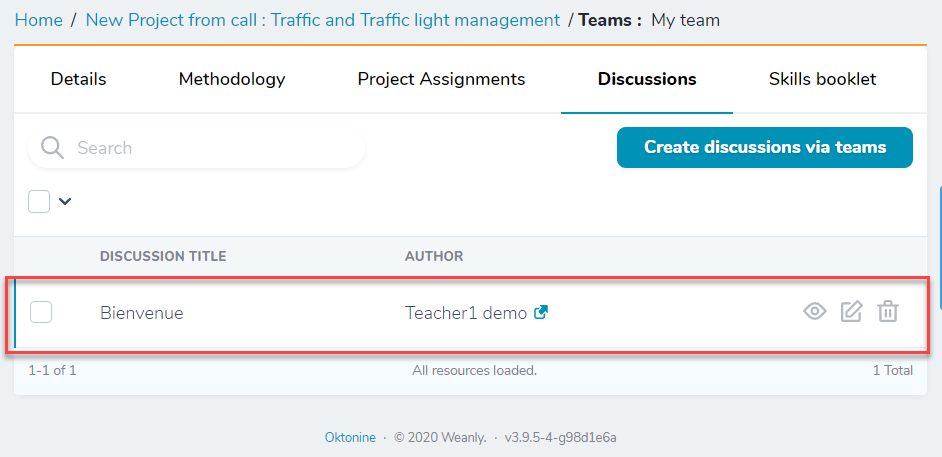Follow the Home breadcrumb link
The width and height of the screenshot is (942, 457).
coord(38,20)
